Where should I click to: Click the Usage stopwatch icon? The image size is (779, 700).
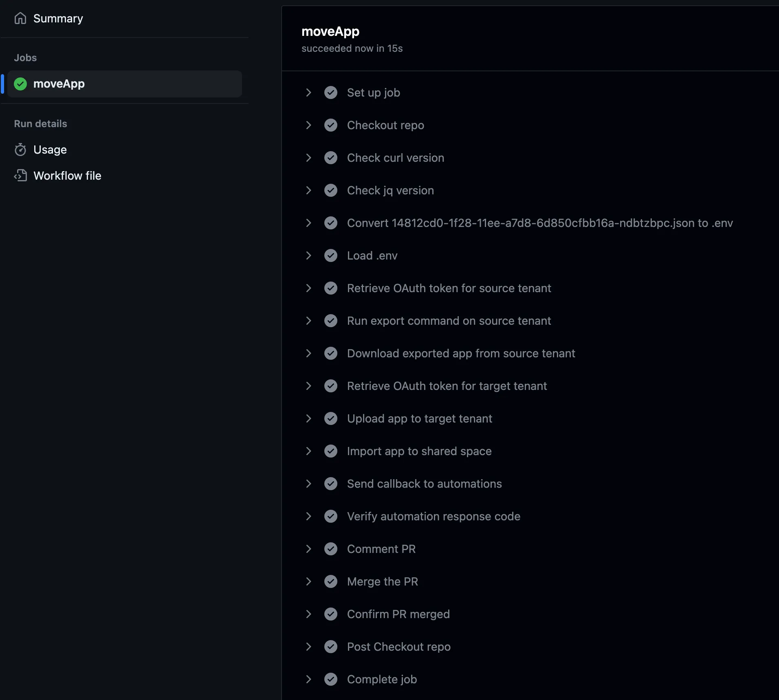20,150
